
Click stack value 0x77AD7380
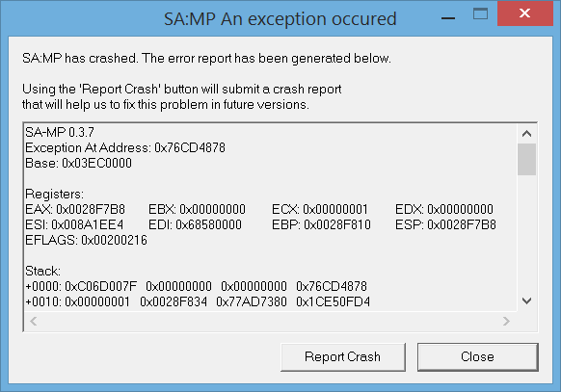pos(252,301)
